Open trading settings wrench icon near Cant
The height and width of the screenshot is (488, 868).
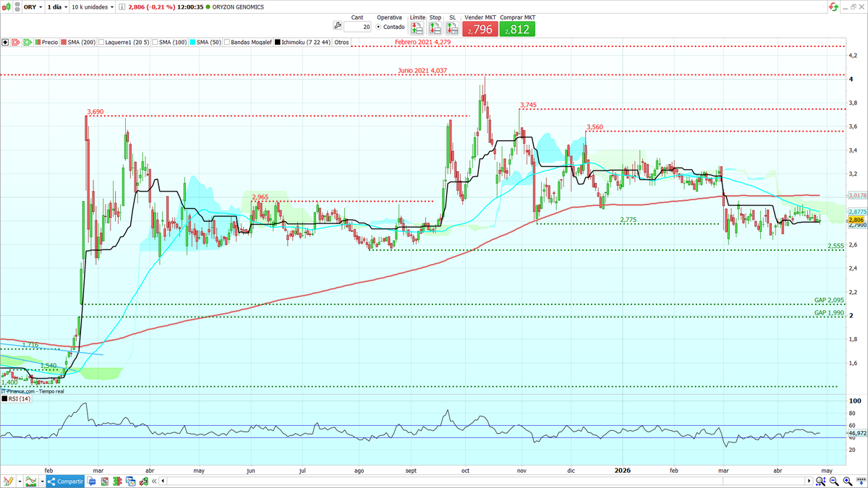coord(337,26)
